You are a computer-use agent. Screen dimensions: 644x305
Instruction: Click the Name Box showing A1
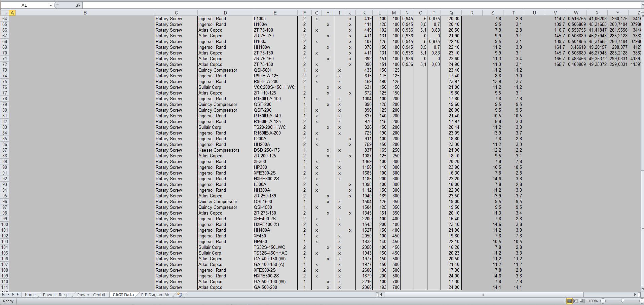point(24,5)
